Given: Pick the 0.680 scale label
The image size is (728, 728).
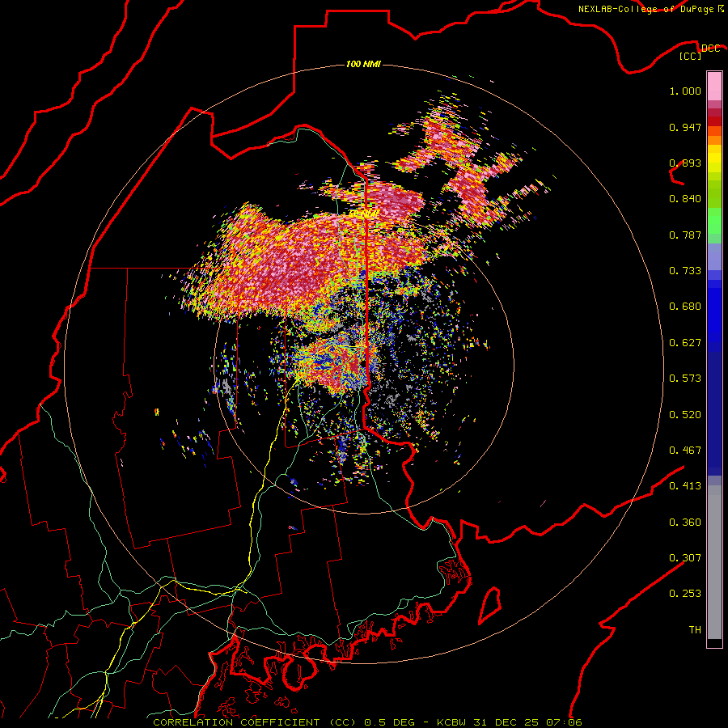Looking at the screenshot, I should click(x=685, y=307).
